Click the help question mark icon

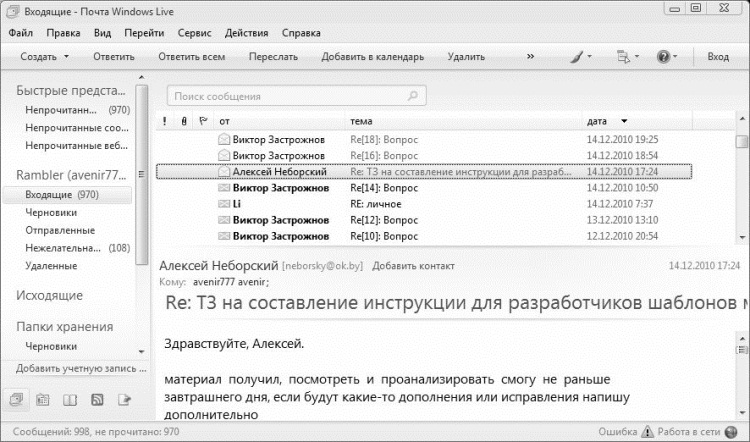click(x=663, y=56)
